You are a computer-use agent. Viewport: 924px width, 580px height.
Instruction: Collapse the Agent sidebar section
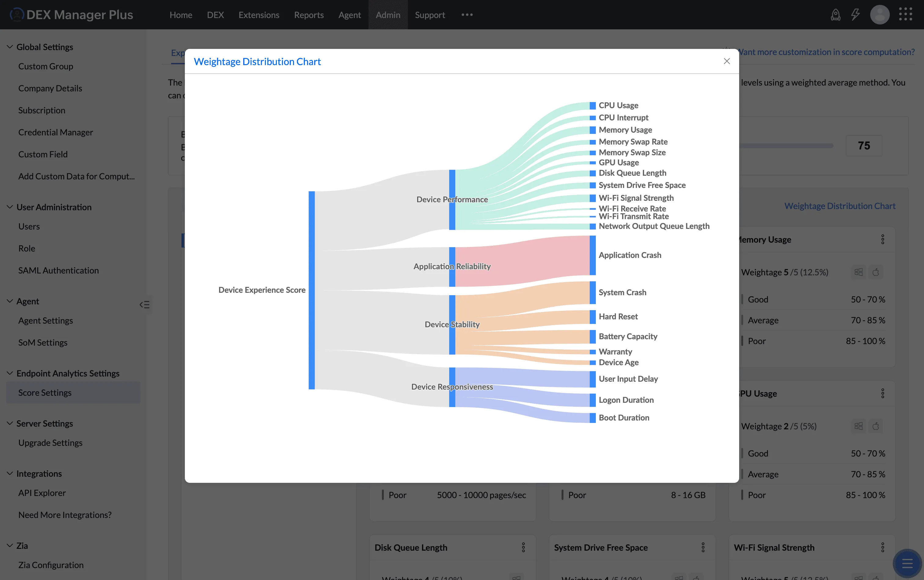point(10,301)
